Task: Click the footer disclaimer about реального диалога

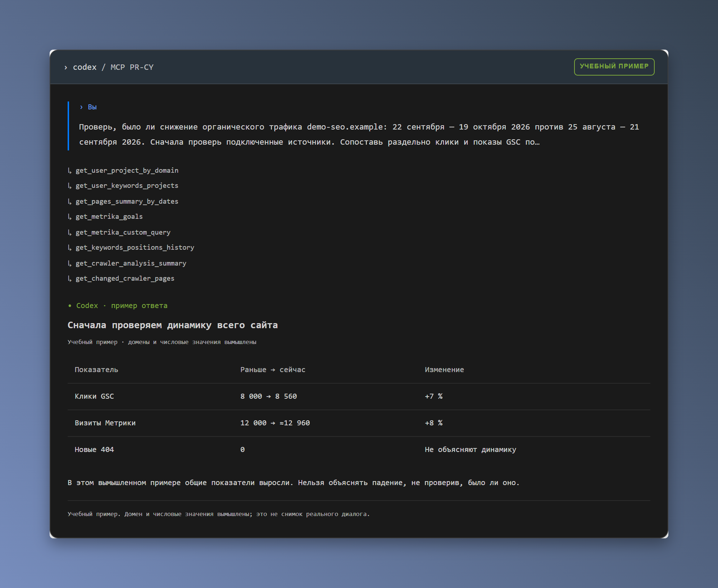Action: click(219, 514)
